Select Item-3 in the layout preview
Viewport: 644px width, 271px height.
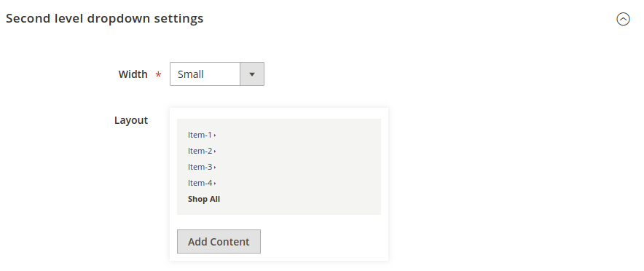[200, 167]
